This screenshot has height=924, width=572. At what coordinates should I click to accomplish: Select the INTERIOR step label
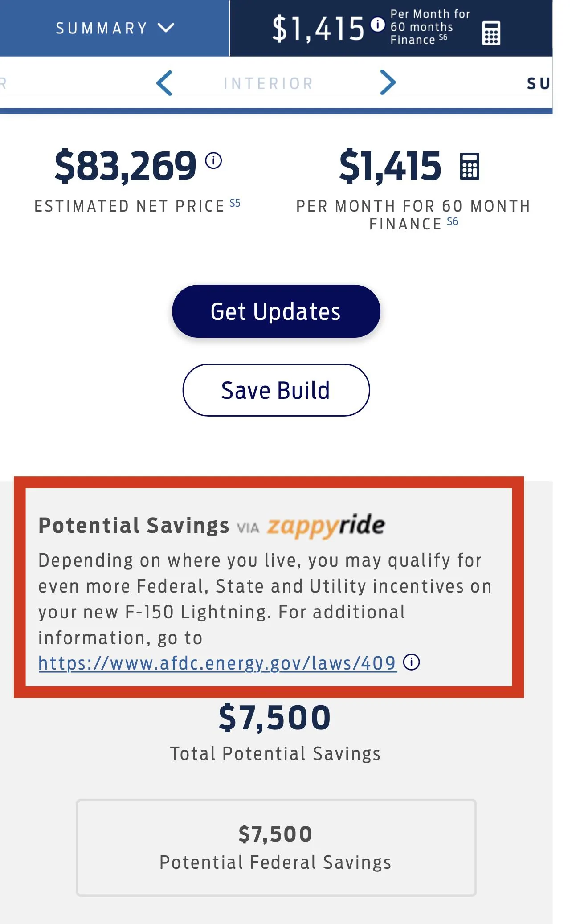[x=268, y=83]
